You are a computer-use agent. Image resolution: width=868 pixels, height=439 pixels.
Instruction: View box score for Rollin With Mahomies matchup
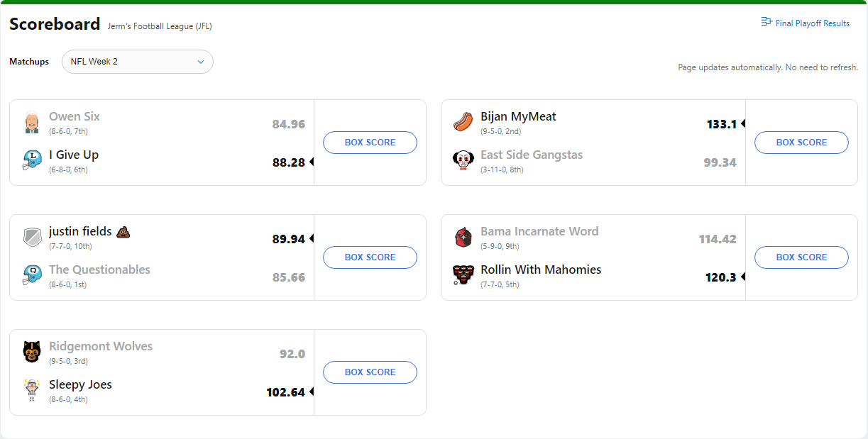pyautogui.click(x=801, y=257)
